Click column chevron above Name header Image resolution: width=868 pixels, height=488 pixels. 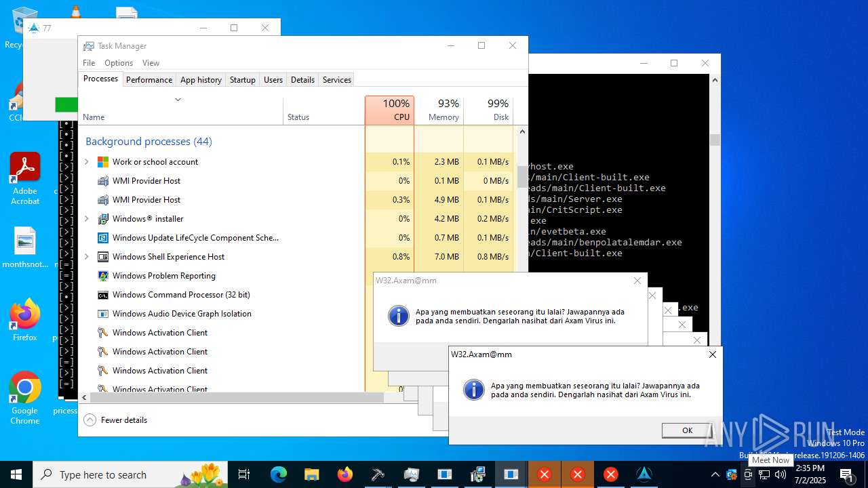click(x=178, y=100)
